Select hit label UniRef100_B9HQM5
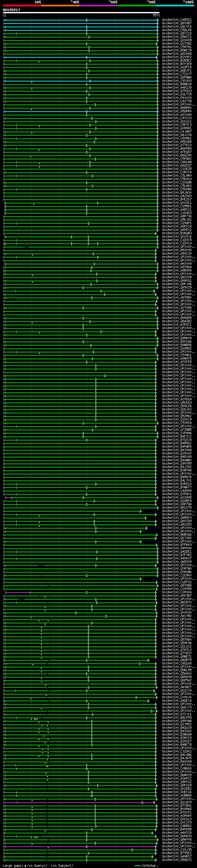Image resolution: width=197 pixels, height=868 pixels. point(176,318)
